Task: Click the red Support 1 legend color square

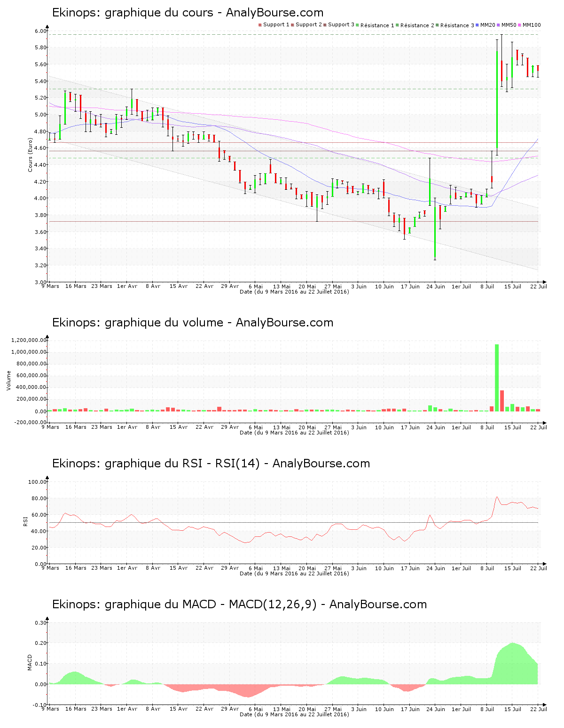Action: coord(260,25)
